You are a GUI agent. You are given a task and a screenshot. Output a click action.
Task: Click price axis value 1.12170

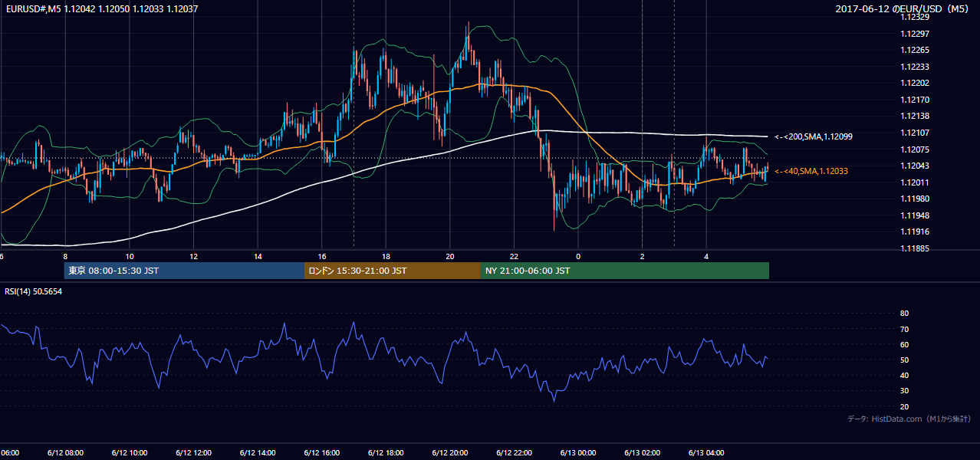pos(915,100)
